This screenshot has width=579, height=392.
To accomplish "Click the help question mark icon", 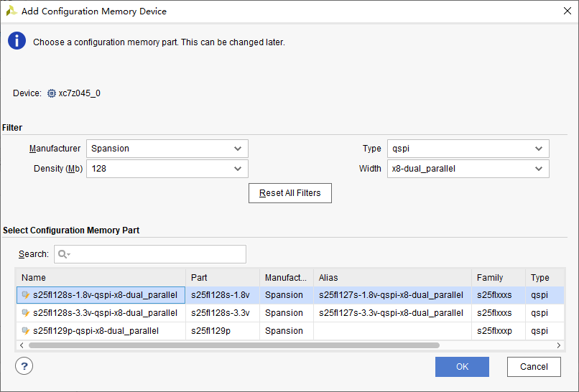I will pos(24,366).
